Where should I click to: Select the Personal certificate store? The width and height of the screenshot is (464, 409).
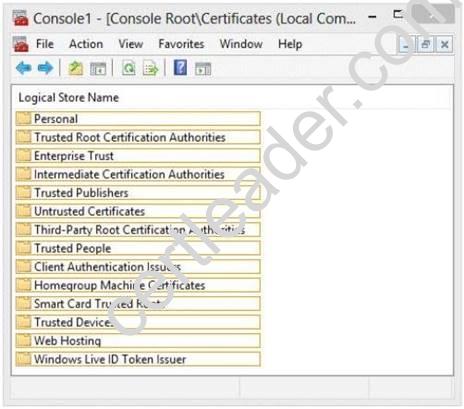pos(138,119)
